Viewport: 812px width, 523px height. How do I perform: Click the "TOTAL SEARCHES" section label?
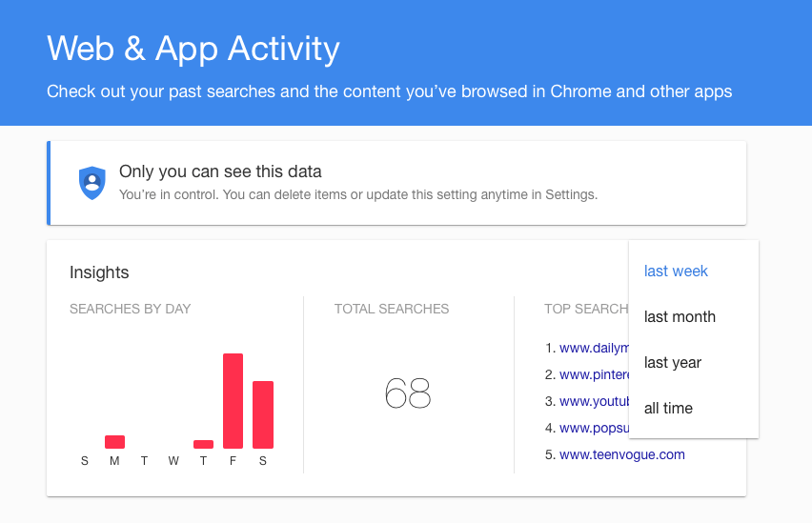392,309
